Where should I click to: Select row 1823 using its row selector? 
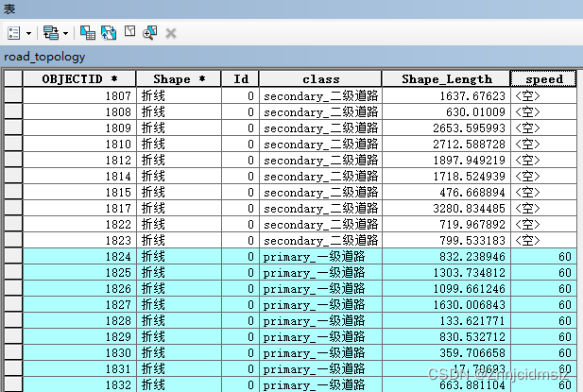coord(13,241)
